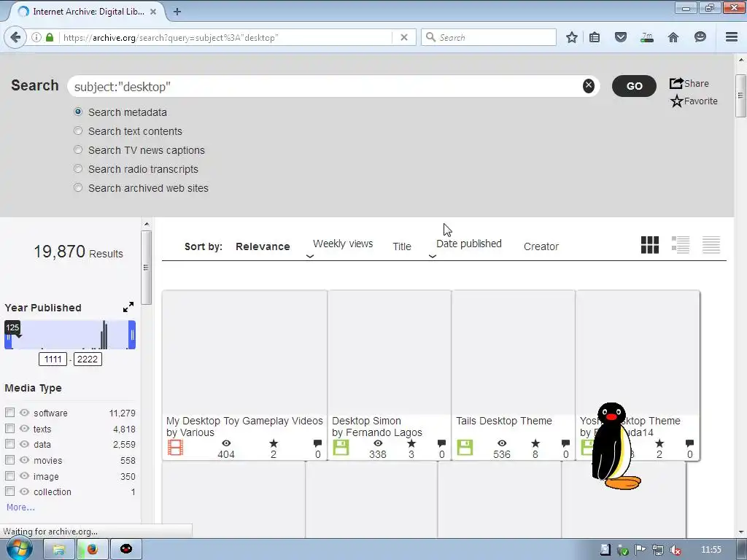The height and width of the screenshot is (560, 747).
Task: Sort results by Date published
Action: pos(469,244)
